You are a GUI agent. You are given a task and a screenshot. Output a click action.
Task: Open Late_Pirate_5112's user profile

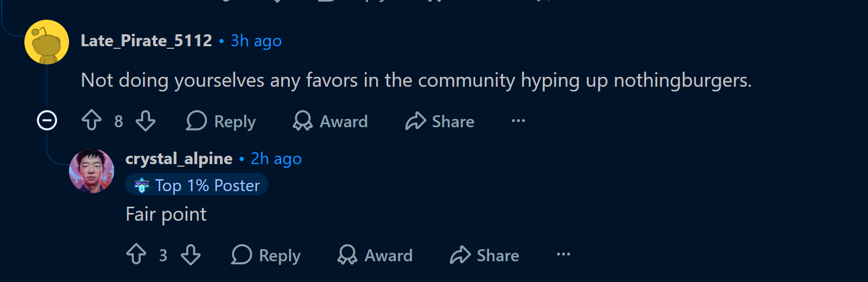click(x=146, y=41)
